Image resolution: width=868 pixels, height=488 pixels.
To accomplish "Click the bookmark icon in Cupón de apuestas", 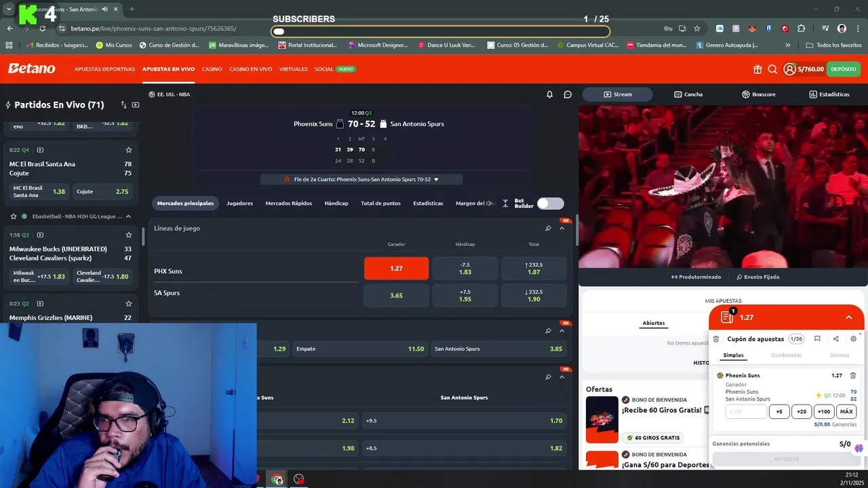I will pos(817,339).
